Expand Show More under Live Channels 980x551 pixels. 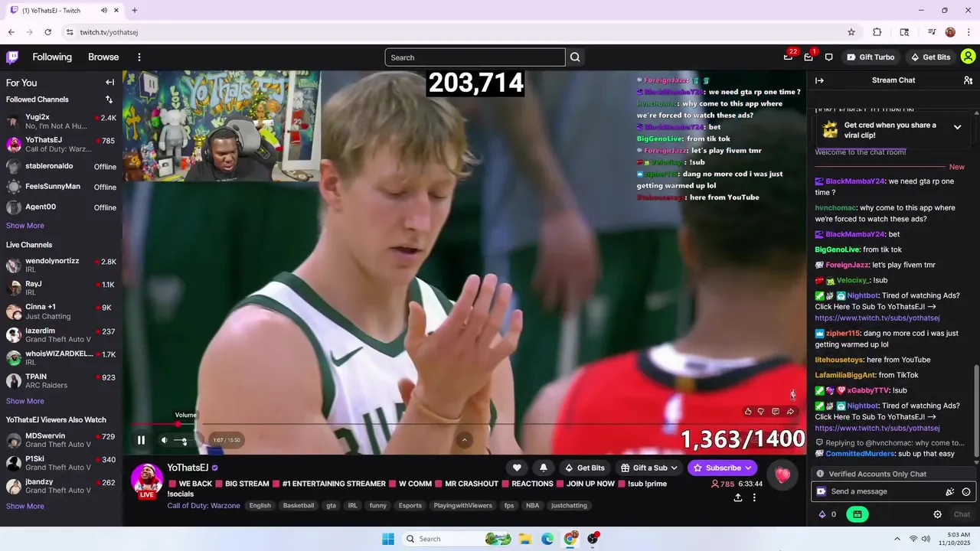point(25,401)
